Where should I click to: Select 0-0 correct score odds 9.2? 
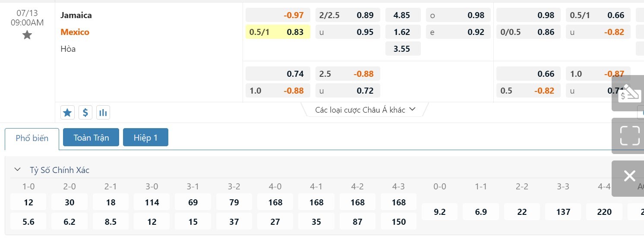click(x=440, y=212)
